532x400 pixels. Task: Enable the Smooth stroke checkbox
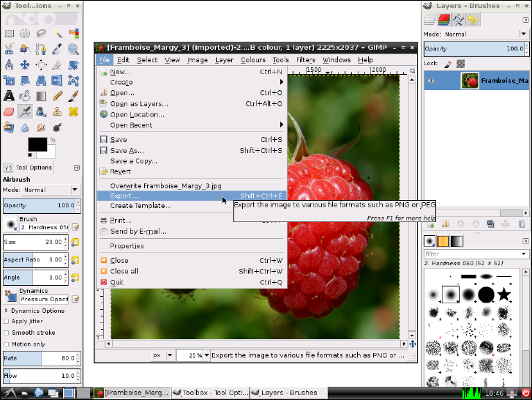[x=6, y=333]
